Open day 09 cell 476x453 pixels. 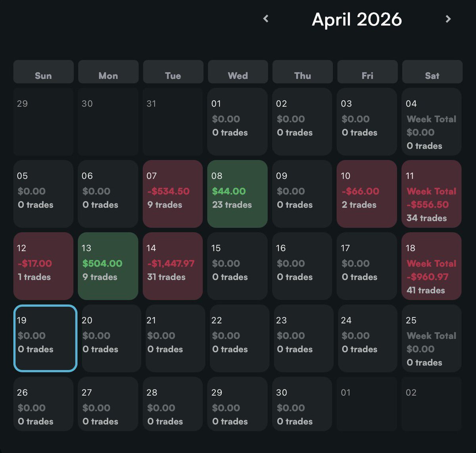click(302, 194)
